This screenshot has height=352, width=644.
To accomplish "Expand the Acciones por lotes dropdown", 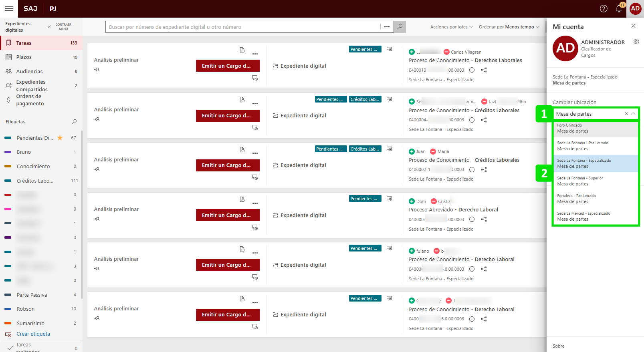I will [451, 27].
